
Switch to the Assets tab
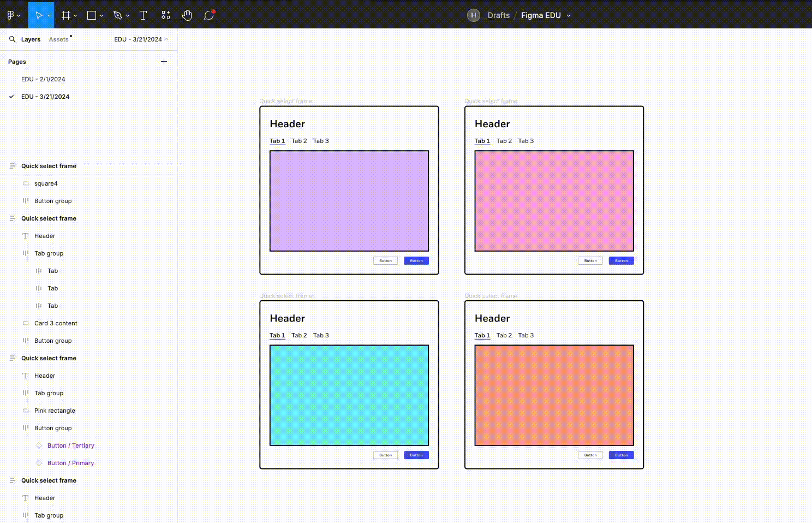(x=58, y=39)
